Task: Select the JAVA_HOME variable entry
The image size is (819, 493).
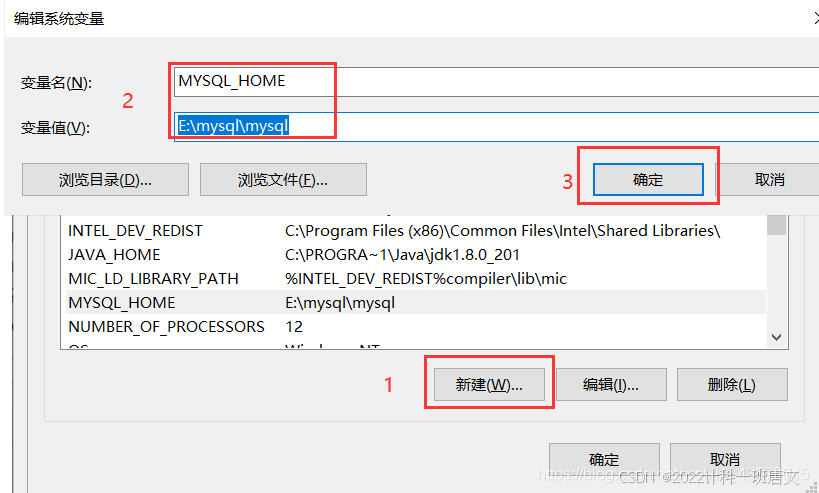Action: pyautogui.click(x=413, y=255)
